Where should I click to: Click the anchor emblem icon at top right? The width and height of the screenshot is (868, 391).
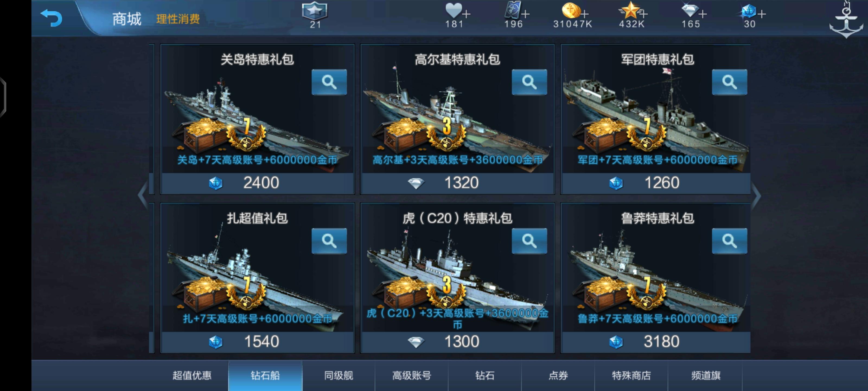[846, 20]
